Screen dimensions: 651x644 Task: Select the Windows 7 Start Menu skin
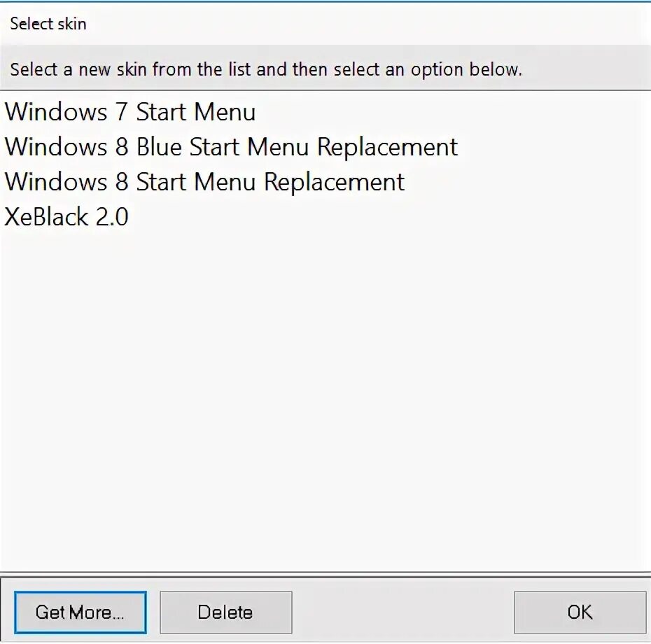pyautogui.click(x=130, y=112)
